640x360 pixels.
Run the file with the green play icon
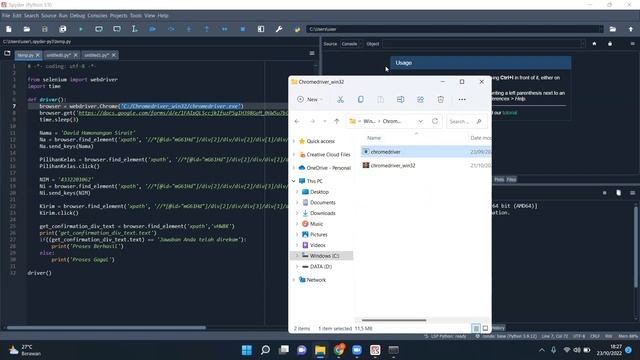tap(81, 29)
